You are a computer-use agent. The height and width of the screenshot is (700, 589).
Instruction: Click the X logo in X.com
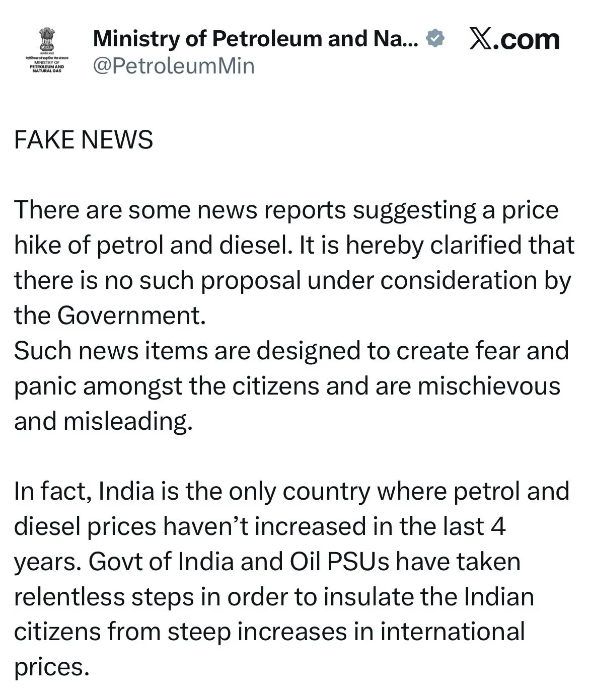point(481,40)
